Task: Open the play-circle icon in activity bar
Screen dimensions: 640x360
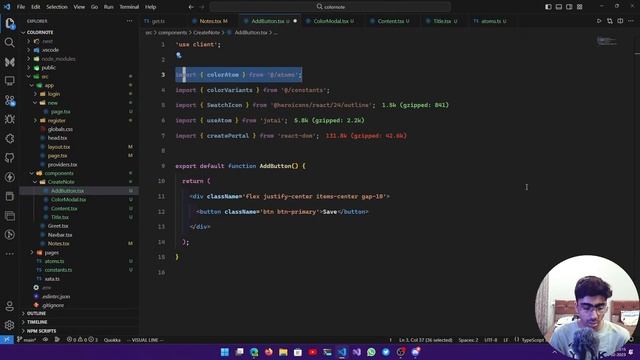Action: pyautogui.click(x=9, y=234)
